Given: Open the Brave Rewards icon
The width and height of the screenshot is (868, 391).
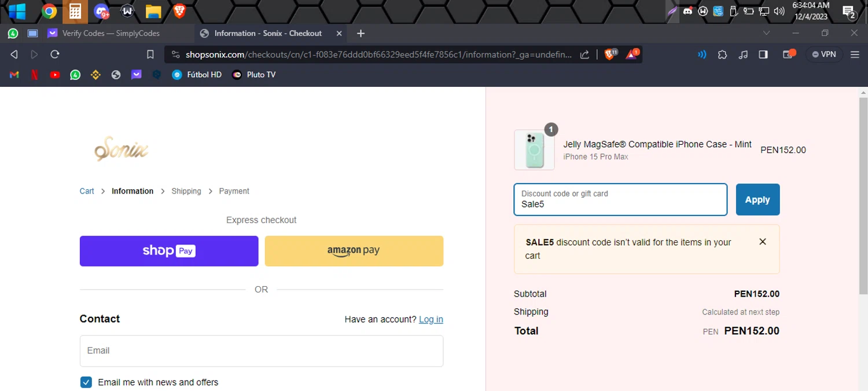Looking at the screenshot, I should click(632, 54).
